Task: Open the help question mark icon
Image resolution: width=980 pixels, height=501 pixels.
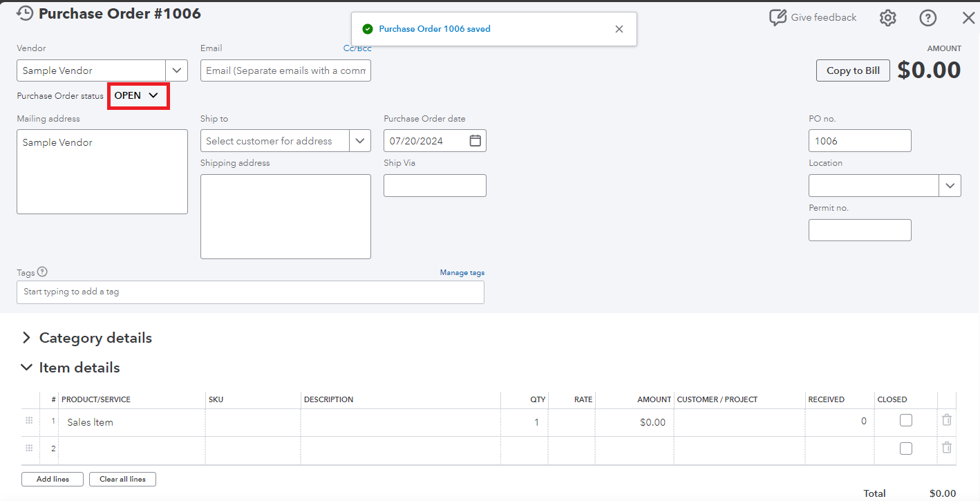Action: click(927, 17)
